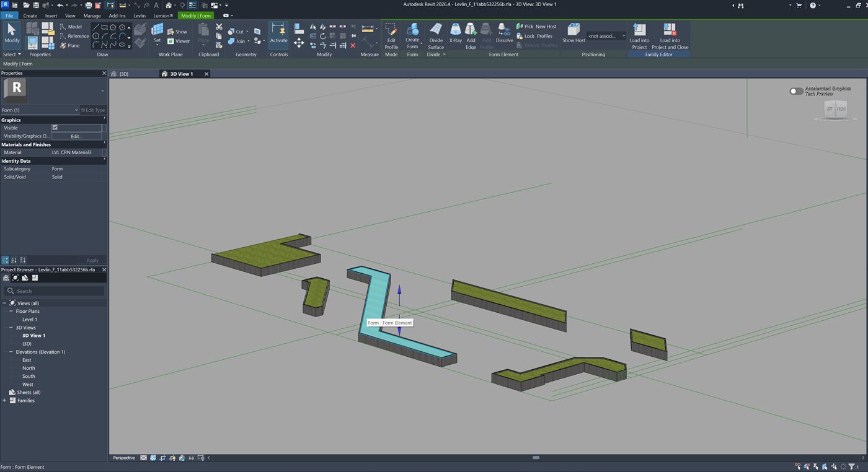Click the Help question mark icon
Image resolution: width=868 pixels, height=472 pixels.
pos(813,6)
